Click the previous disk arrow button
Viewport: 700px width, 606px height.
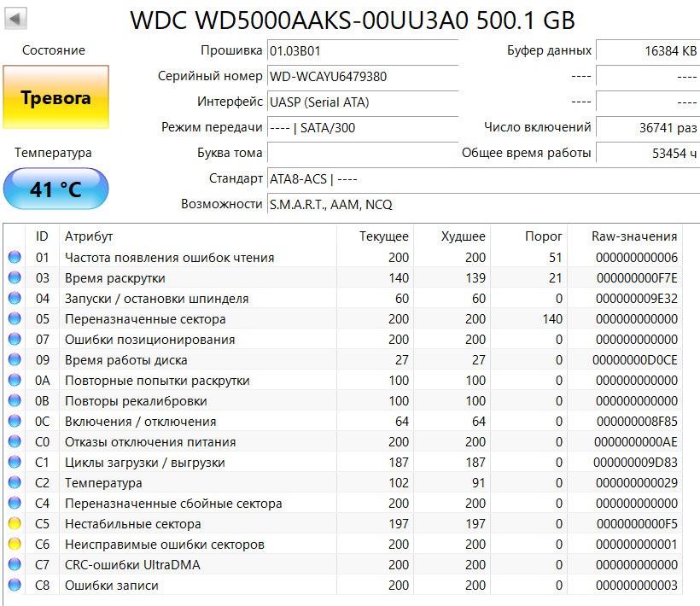click(15, 18)
